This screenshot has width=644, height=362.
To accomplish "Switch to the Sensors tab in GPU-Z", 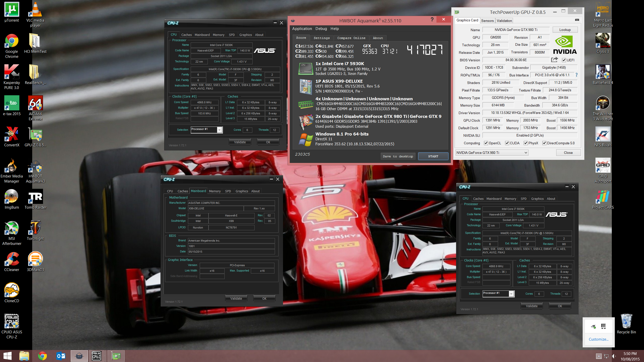I will pos(487,21).
